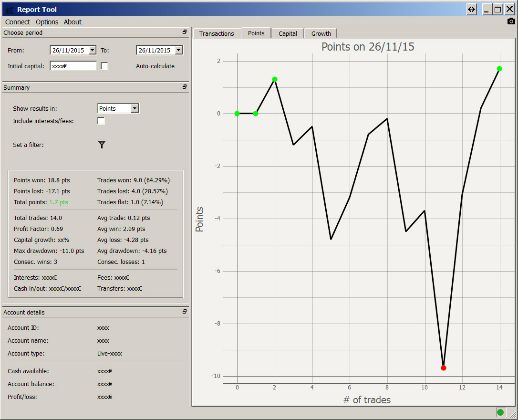Image resolution: width=518 pixels, height=420 pixels.
Task: Open the From date dropdown
Action: (x=93, y=50)
